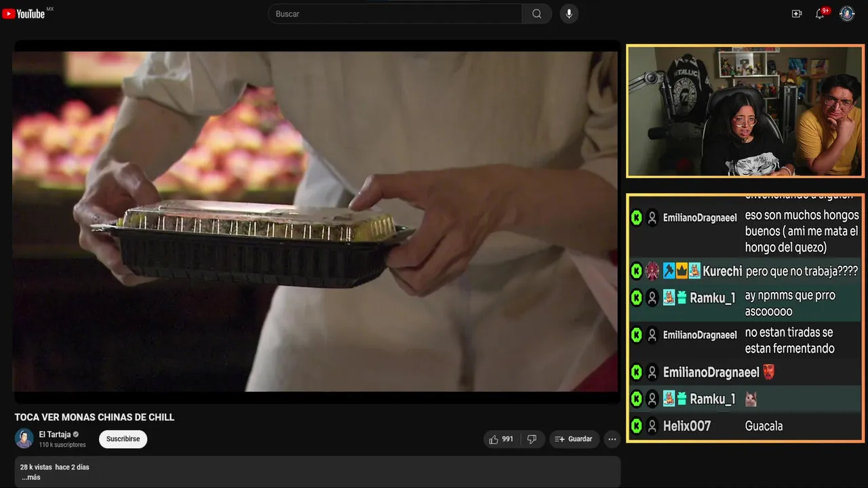Screen dimensions: 868x488
Task: Click Kurechi username in chat
Action: coord(722,271)
